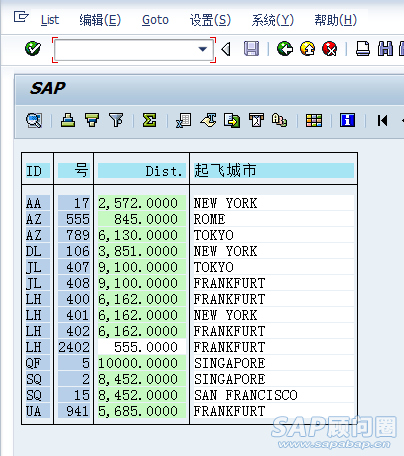This screenshot has width=404, height=456.
Task: Click the 起飞城市 column header
Action: point(274,171)
